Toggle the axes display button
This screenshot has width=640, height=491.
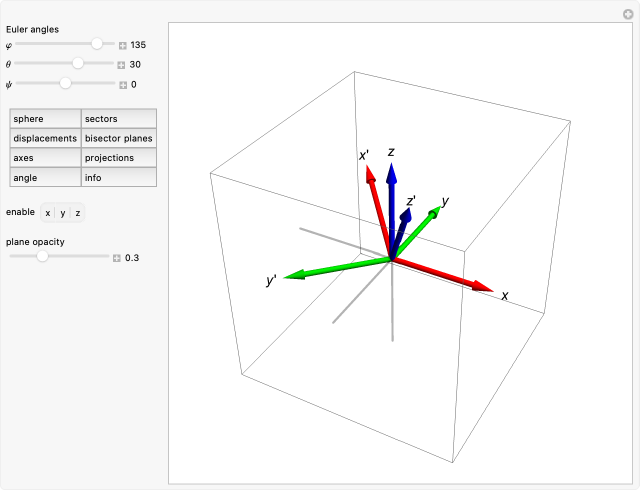[x=45, y=158]
